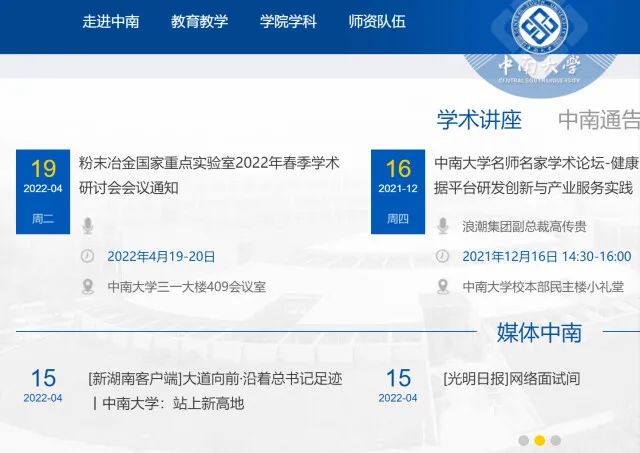
Task: Select speaker text 浪潮集团副总裁高传贵
Action: coord(524,226)
